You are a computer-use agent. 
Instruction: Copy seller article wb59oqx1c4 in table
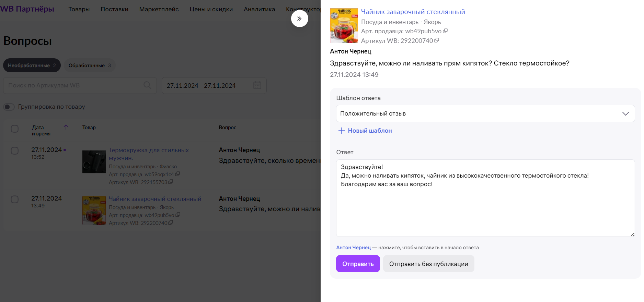pyautogui.click(x=177, y=174)
